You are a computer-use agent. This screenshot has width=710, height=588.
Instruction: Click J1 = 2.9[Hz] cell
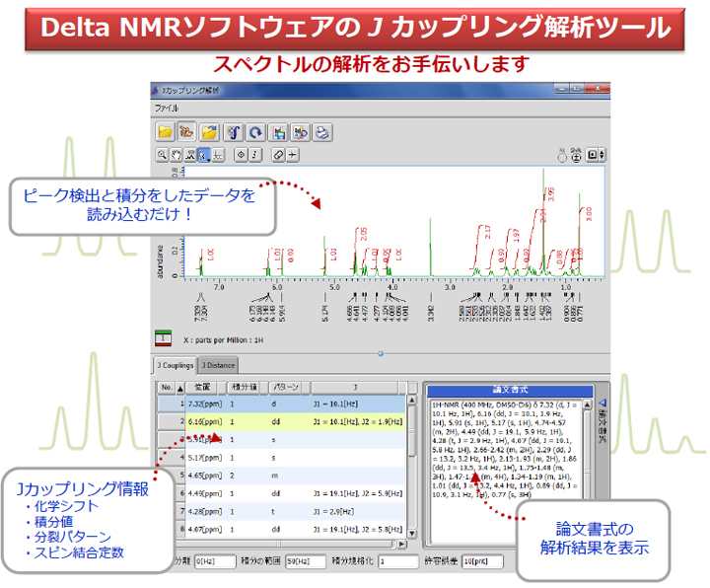point(333,511)
